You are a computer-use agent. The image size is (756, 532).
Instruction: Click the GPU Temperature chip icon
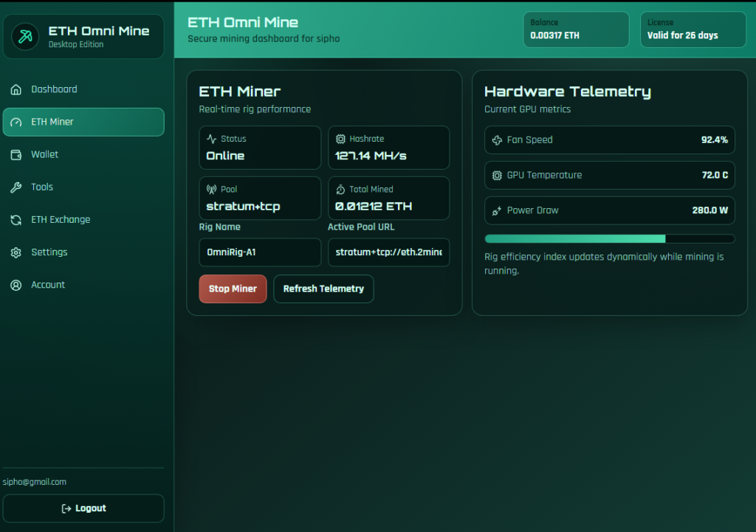point(497,175)
